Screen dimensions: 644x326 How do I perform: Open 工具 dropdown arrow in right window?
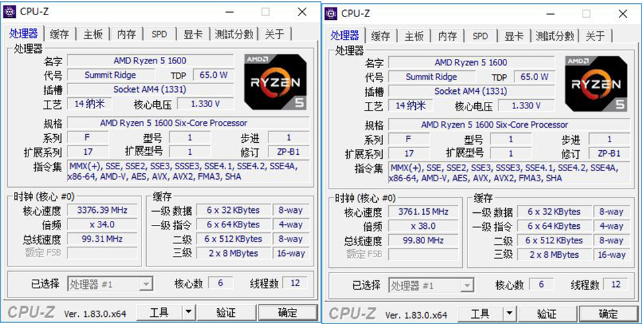509,314
